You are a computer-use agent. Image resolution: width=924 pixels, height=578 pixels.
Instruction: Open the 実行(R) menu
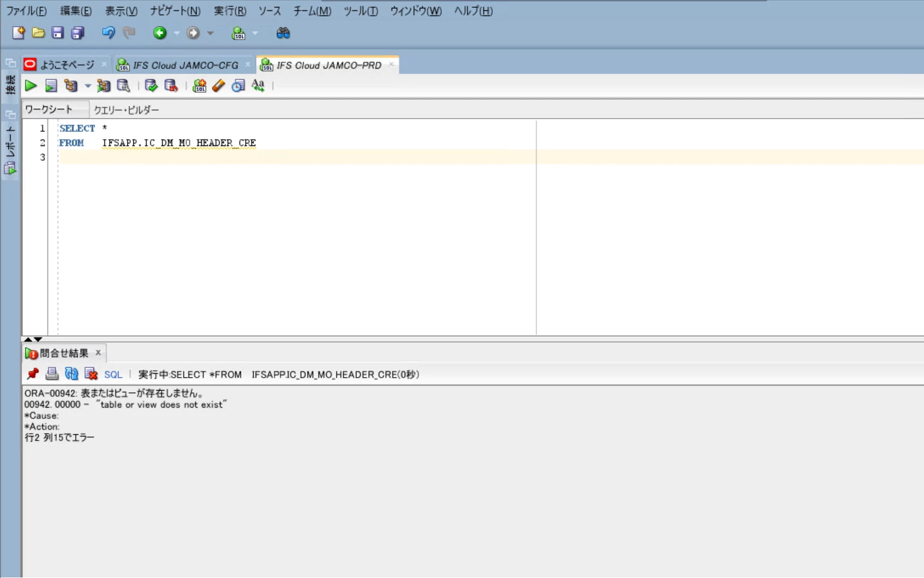[230, 11]
